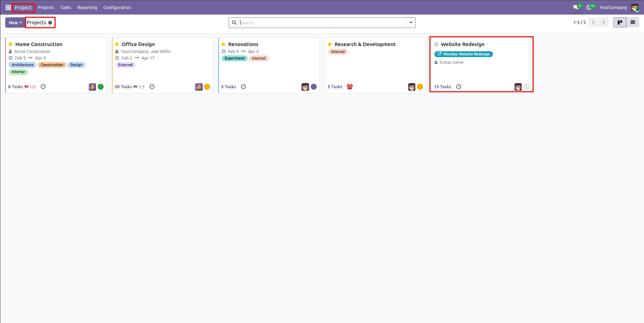Click milestone flag 1/3 on Office Design
Image resolution: width=644 pixels, height=323 pixels.
pyautogui.click(x=139, y=87)
